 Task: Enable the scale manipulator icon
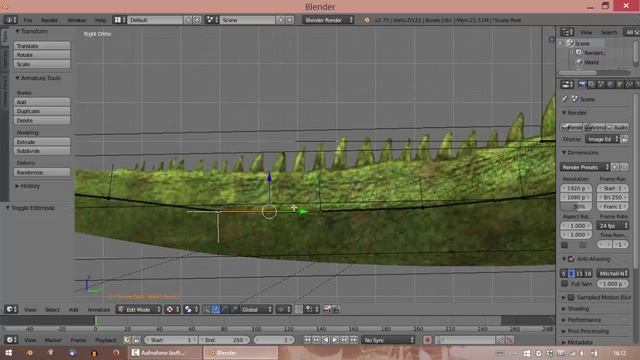click(x=235, y=309)
